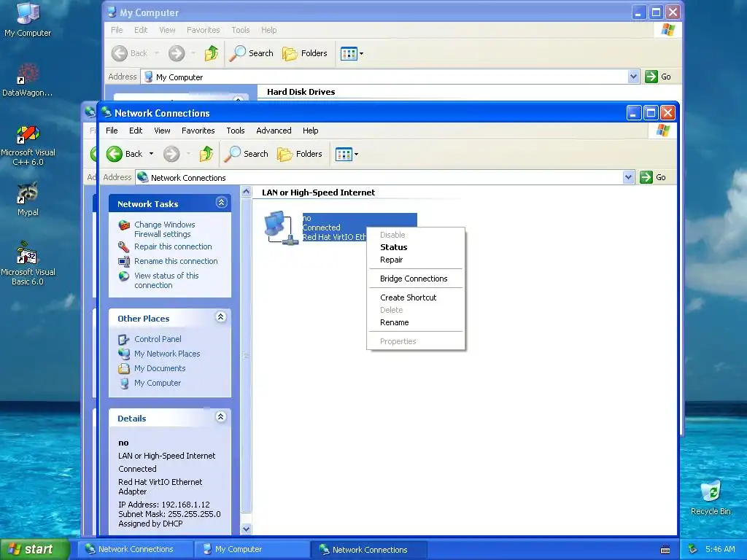This screenshot has height=560, width=747.
Task: Open View menu in Network Connections
Action: [162, 131]
